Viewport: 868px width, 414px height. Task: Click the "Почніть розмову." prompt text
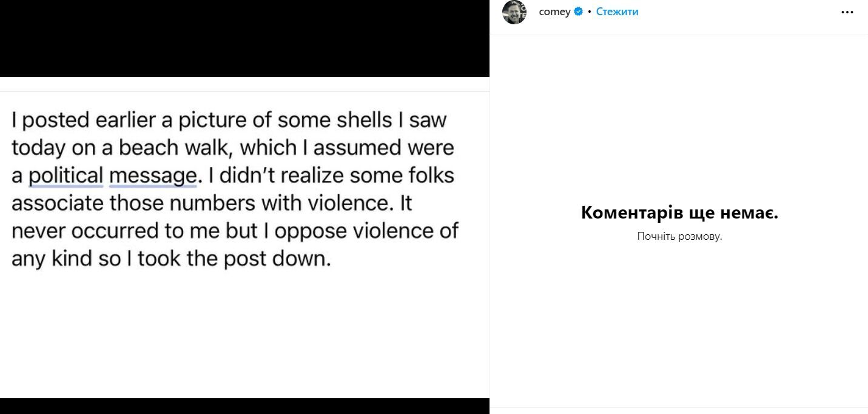point(679,236)
